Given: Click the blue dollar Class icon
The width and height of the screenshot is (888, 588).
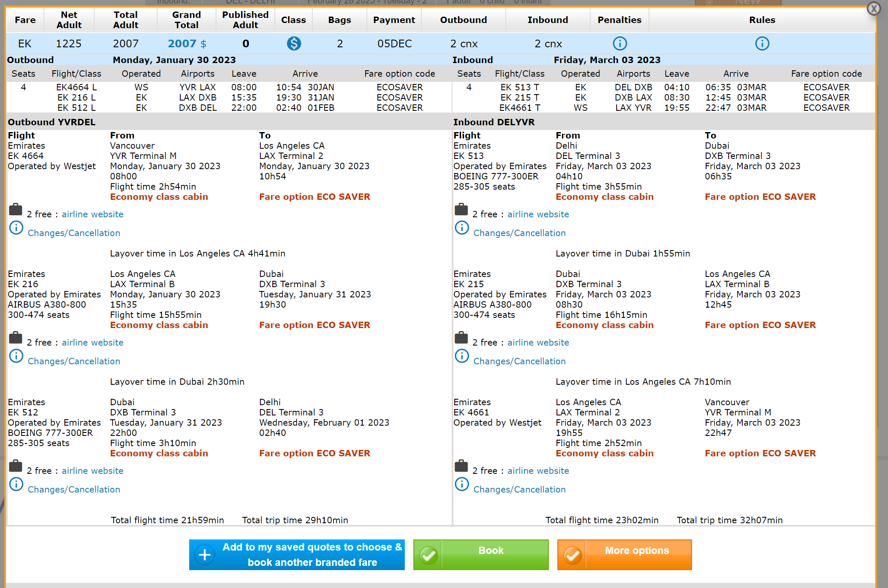Looking at the screenshot, I should click(294, 43).
